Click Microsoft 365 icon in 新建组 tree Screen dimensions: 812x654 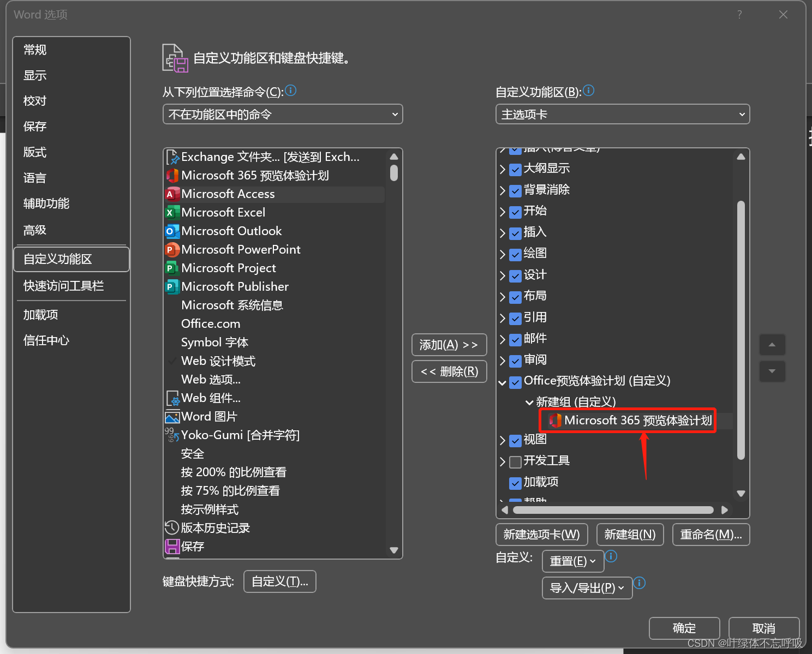tap(555, 421)
